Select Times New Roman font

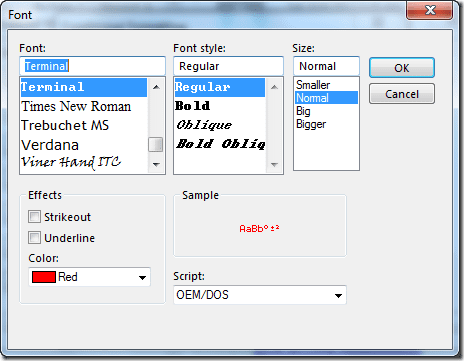(84, 107)
